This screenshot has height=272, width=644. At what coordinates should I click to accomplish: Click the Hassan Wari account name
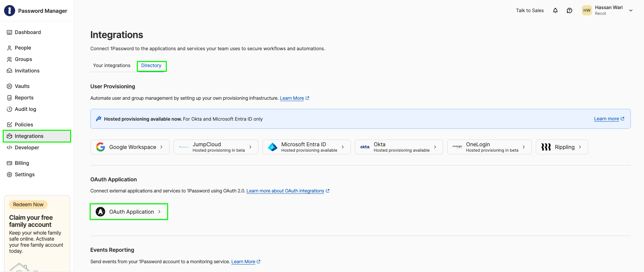(x=609, y=7)
